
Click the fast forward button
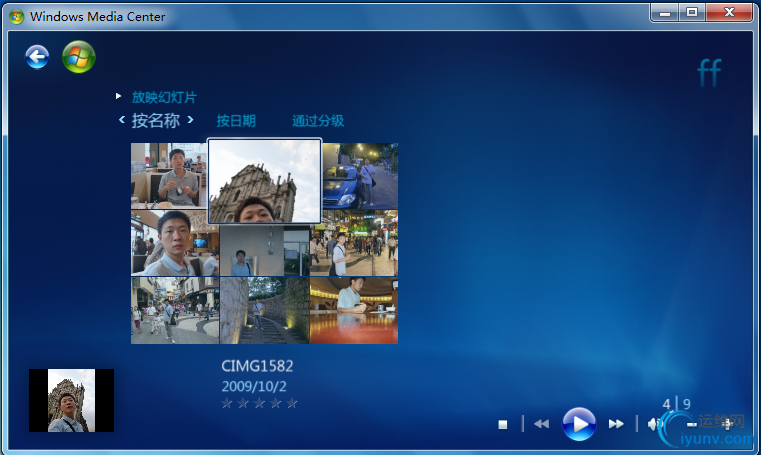(x=616, y=424)
